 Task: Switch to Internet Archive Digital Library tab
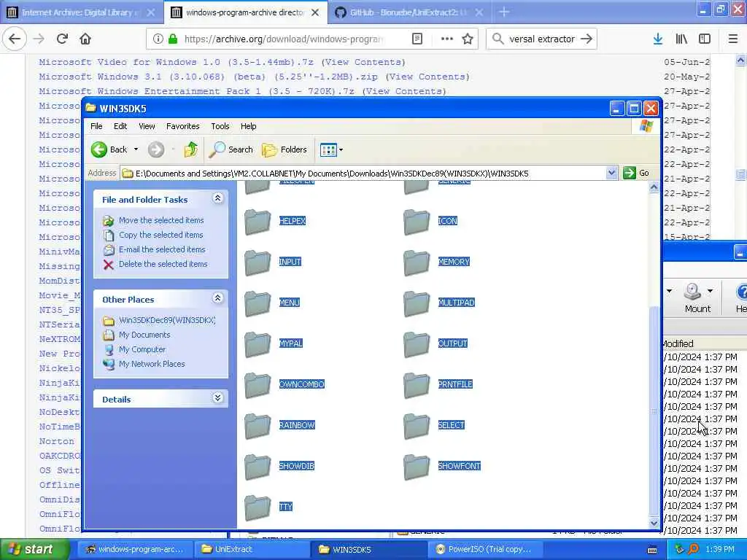pos(82,12)
